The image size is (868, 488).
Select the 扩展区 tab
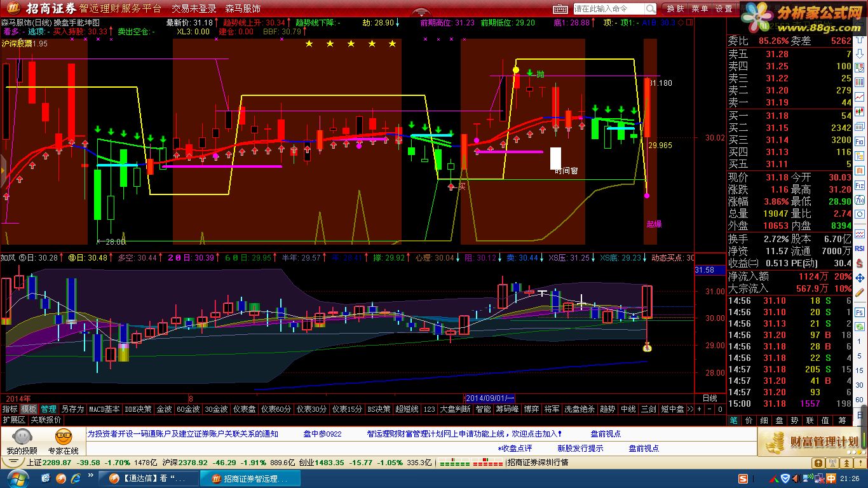[x=14, y=420]
